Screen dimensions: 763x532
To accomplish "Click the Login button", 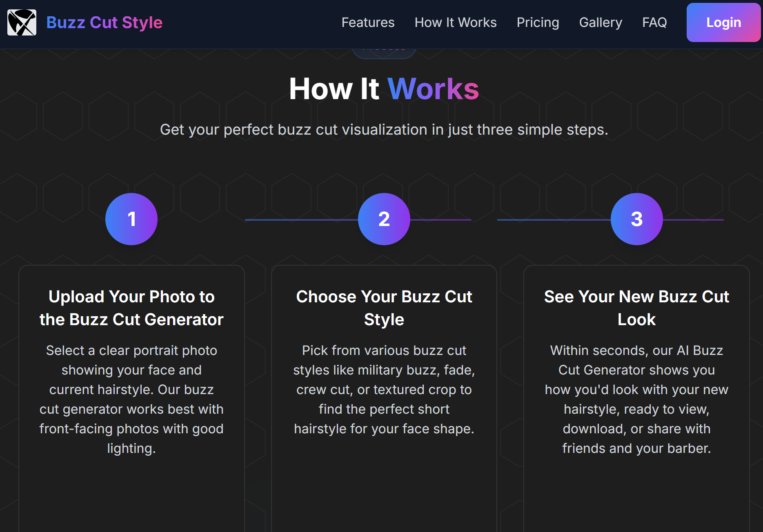I will 723,22.
